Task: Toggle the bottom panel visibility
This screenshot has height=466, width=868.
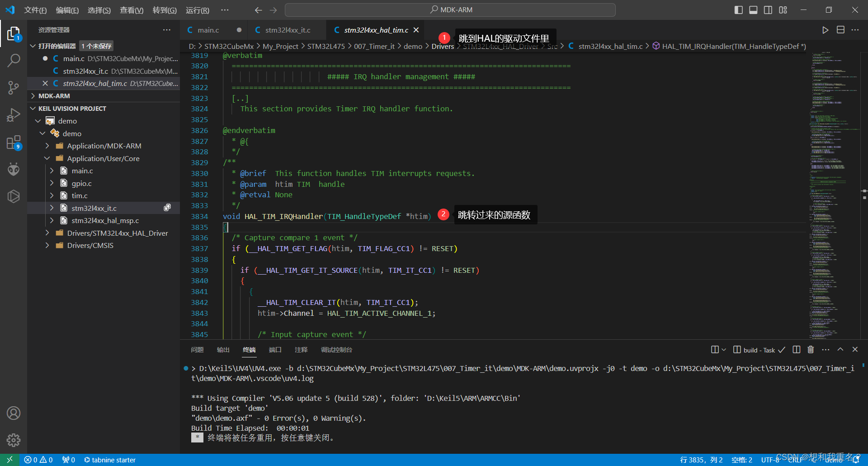Action: tap(753, 10)
